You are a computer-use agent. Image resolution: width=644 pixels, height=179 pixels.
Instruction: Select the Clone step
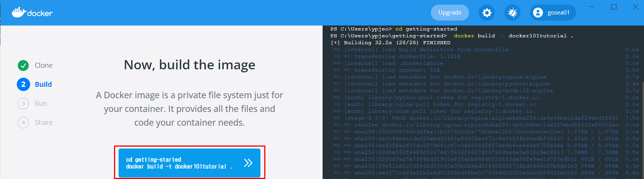tap(35, 66)
